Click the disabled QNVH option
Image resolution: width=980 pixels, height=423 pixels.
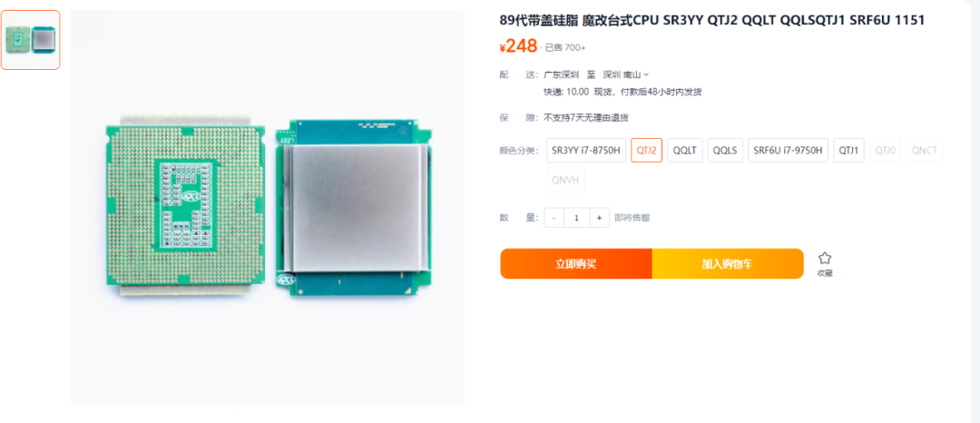(565, 180)
